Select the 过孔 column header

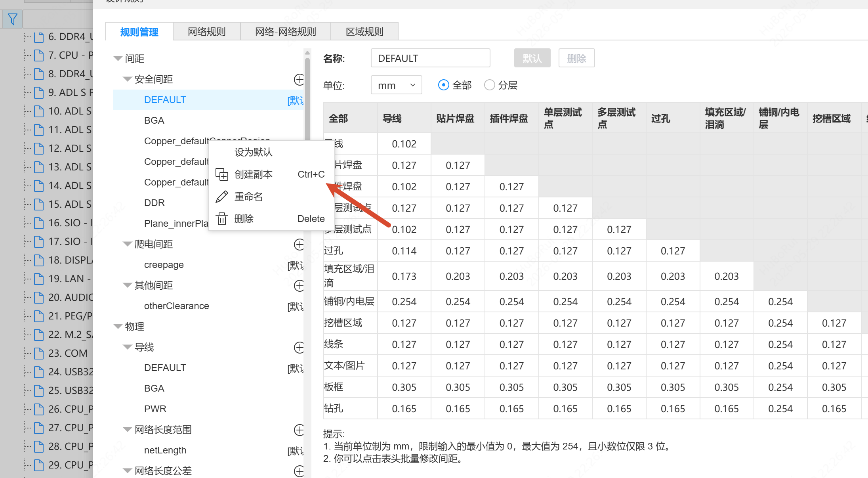[x=673, y=118]
